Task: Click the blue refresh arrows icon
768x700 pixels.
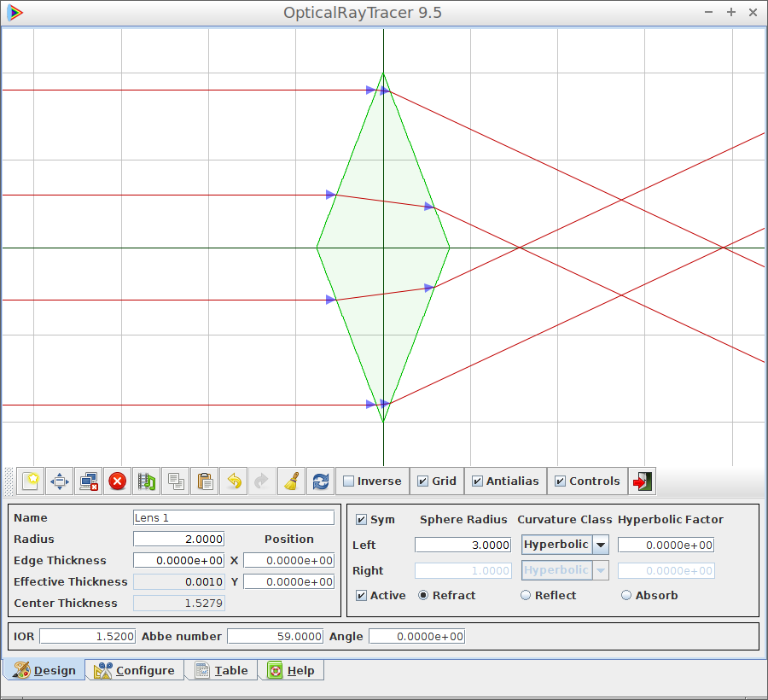Action: pyautogui.click(x=321, y=481)
